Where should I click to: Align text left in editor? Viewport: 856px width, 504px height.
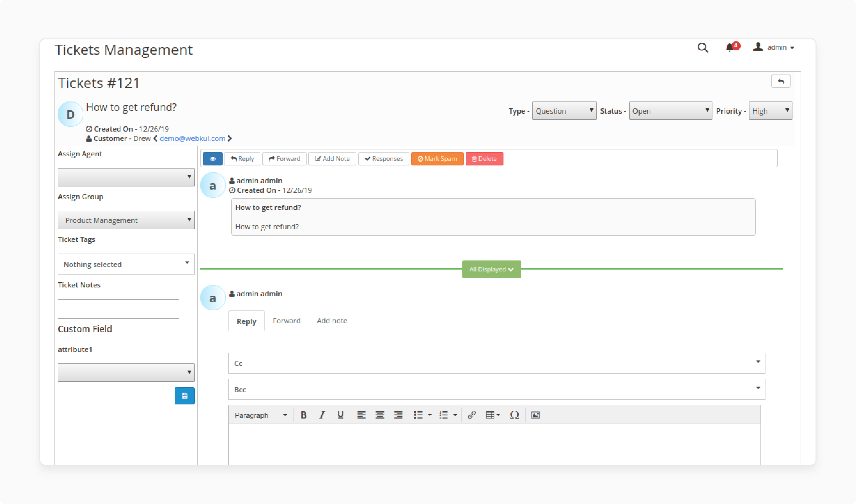pyautogui.click(x=361, y=415)
